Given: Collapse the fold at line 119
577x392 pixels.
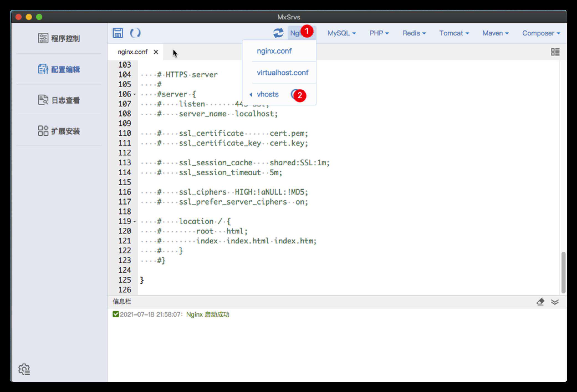Looking at the screenshot, I should [135, 222].
